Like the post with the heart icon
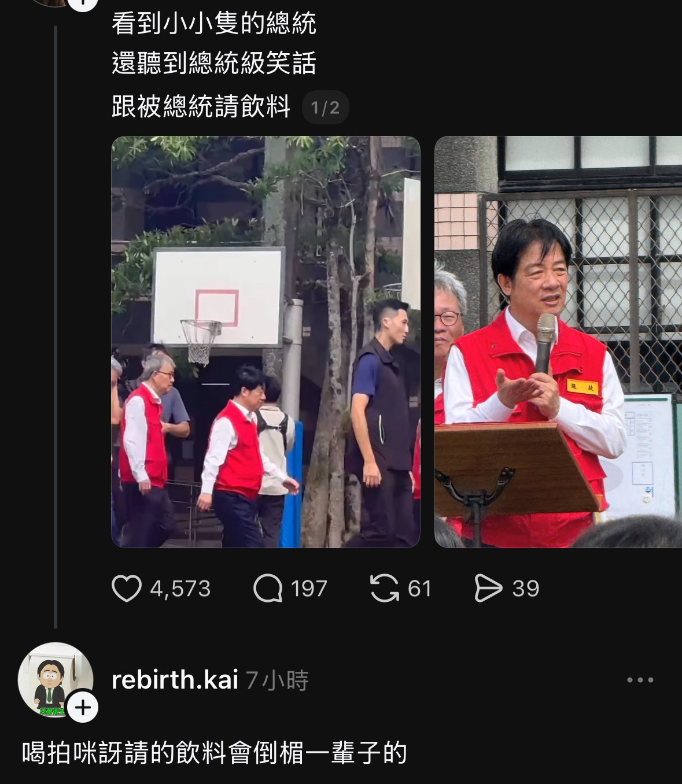The image size is (682, 784). [x=126, y=589]
